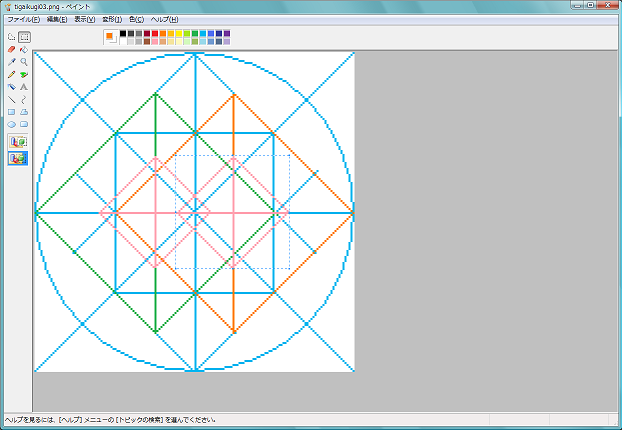Click inside the dashed selection rectangle on canvas

[x=232, y=212]
